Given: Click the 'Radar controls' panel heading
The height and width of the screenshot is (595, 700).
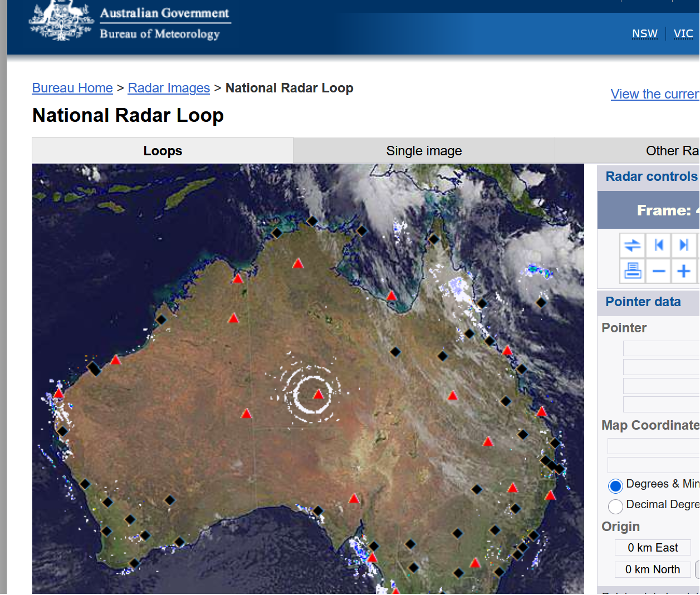Looking at the screenshot, I should 652,176.
